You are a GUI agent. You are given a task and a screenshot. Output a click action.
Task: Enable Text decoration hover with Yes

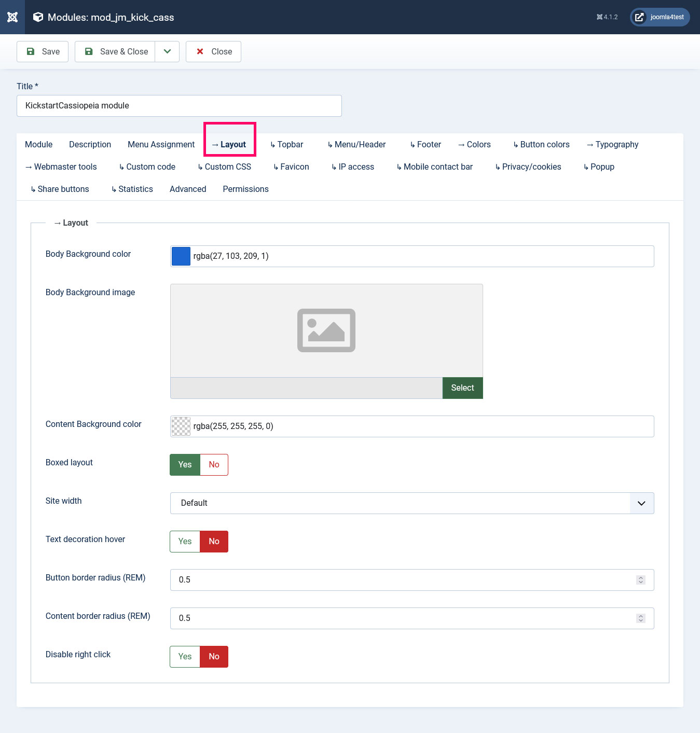185,542
